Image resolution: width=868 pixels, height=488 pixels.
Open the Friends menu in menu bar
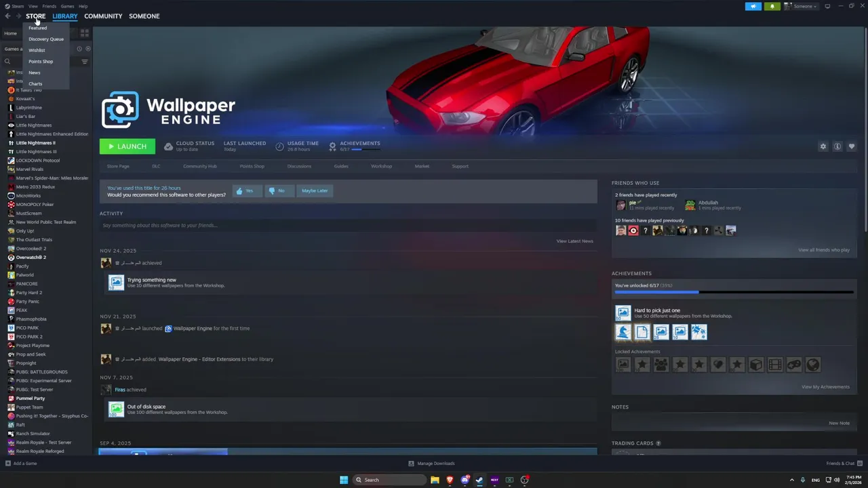[x=49, y=6]
